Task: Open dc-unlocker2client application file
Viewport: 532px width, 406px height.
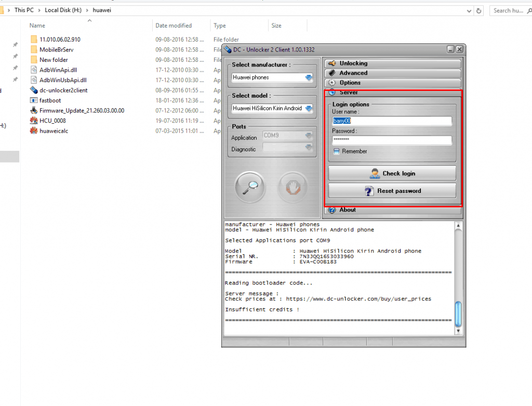Action: coord(63,90)
